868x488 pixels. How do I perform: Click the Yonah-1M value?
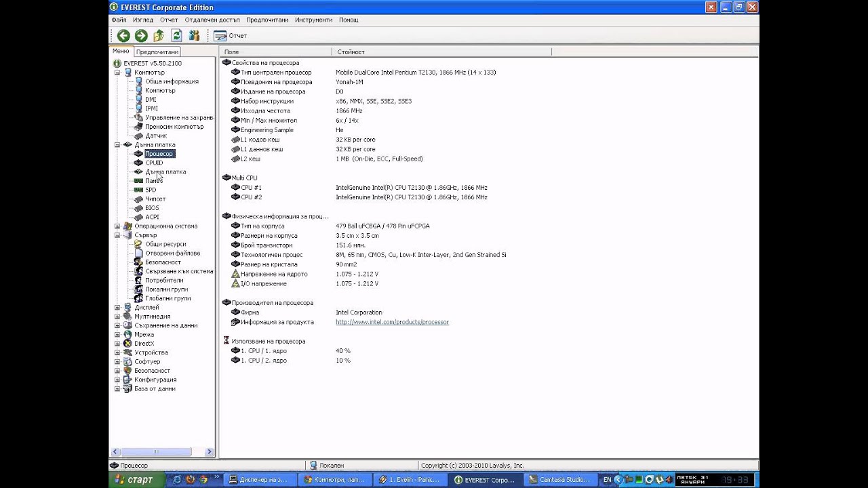pyautogui.click(x=349, y=82)
